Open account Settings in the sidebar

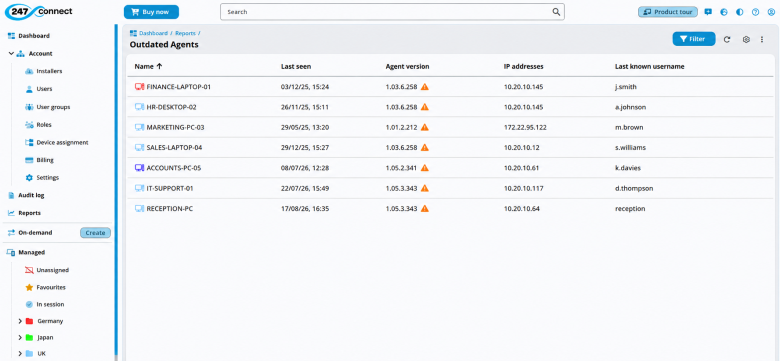coord(42,178)
